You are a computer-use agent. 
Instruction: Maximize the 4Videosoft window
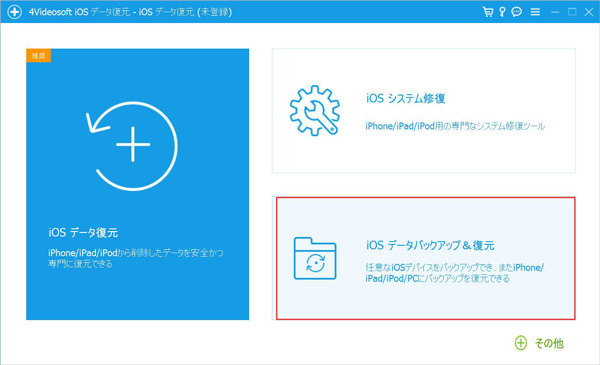click(572, 12)
